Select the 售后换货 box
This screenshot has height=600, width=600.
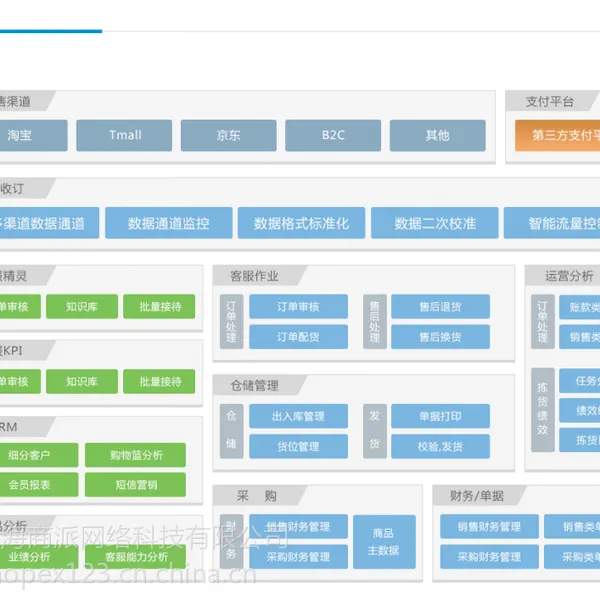click(440, 337)
